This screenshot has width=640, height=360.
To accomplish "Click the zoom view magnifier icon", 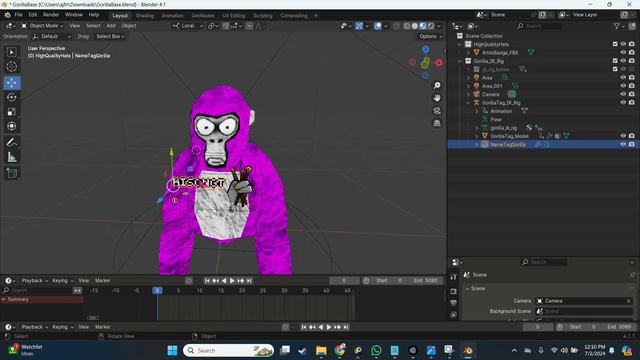I will click(x=437, y=85).
